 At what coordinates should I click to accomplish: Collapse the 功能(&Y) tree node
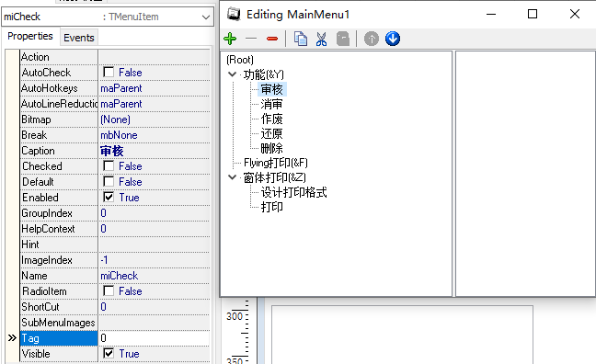(233, 74)
